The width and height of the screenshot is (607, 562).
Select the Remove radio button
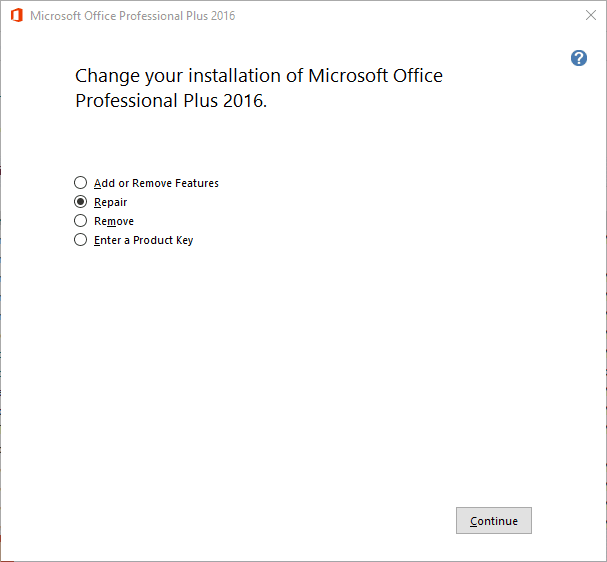81,221
